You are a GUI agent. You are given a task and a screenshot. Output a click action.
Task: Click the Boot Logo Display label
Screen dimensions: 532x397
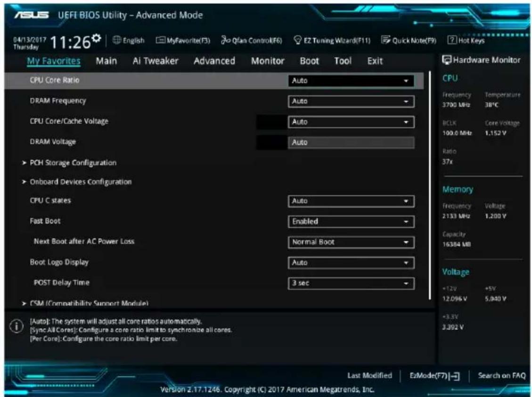[59, 262]
